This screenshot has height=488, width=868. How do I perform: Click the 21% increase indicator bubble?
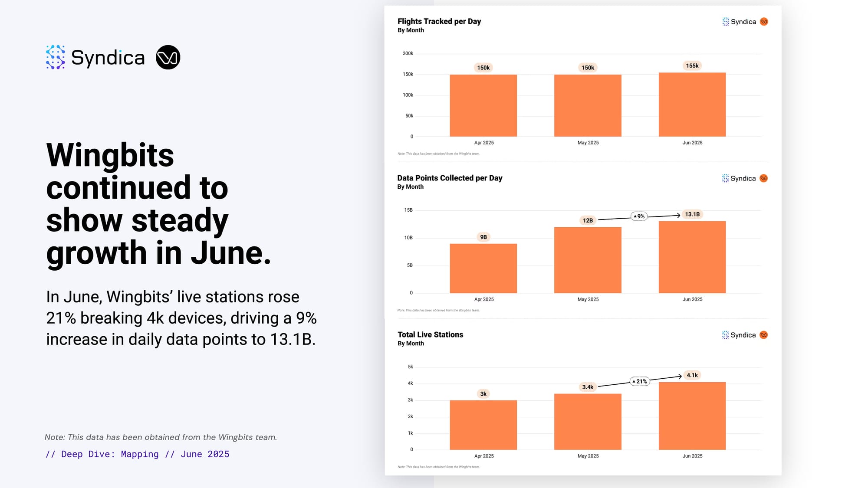pyautogui.click(x=640, y=381)
